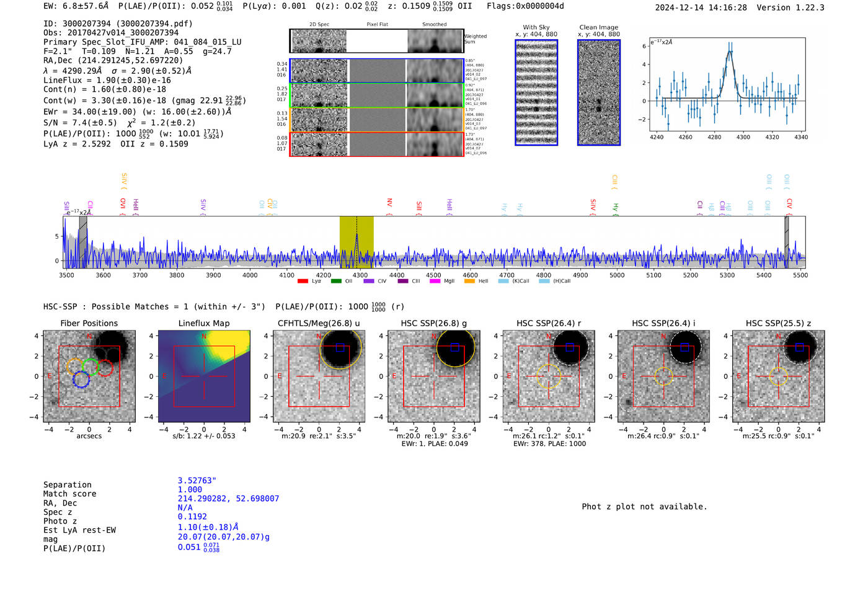Click the orange HeII legend swatch
Screen dimensions: 868x591
(469, 282)
